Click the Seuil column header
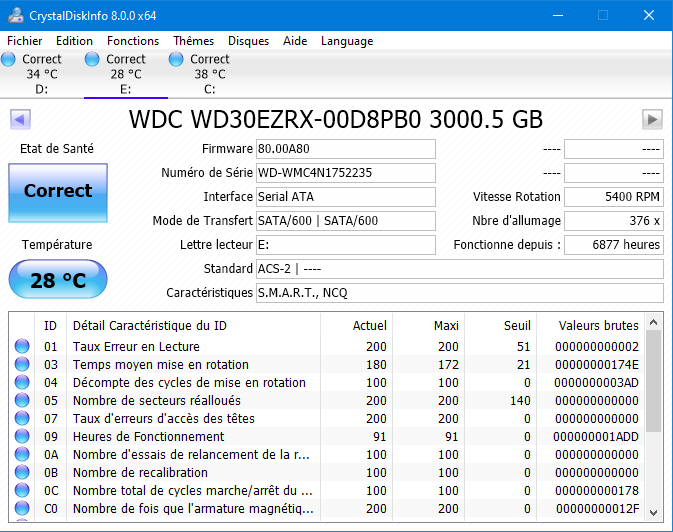This screenshot has width=673, height=532. point(500,325)
